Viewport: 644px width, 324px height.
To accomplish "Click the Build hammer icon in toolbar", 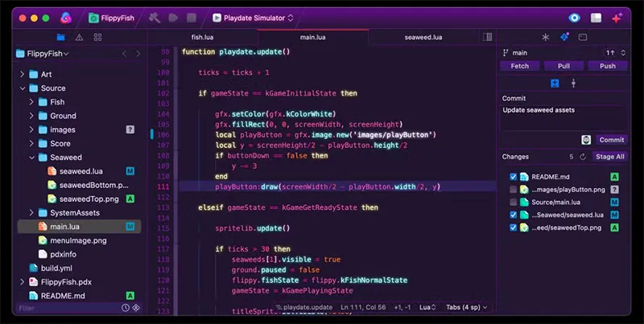I will click(154, 17).
